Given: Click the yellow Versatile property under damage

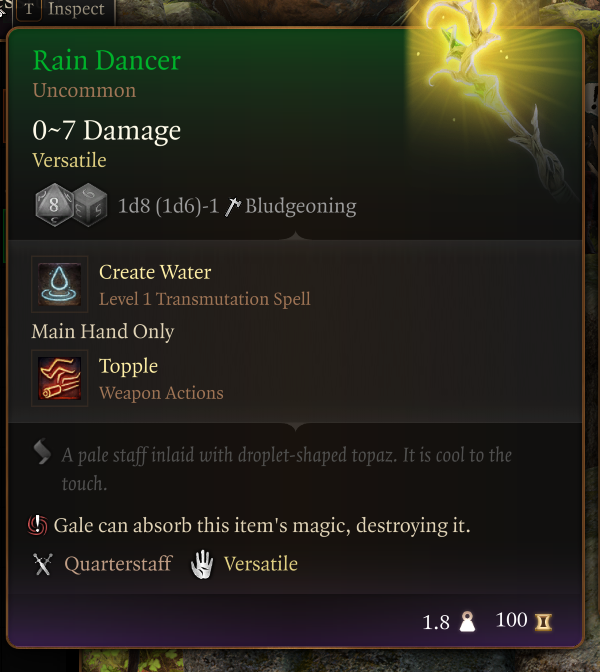Looking at the screenshot, I should point(69,160).
